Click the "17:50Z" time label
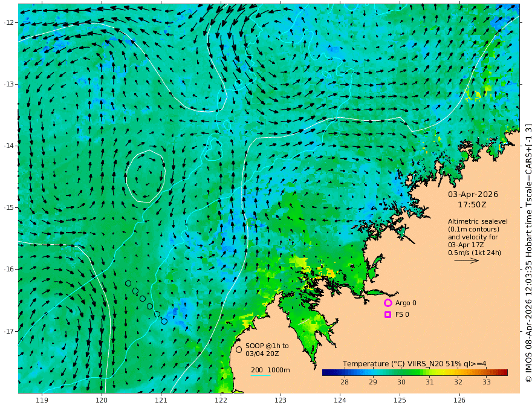Viewport: 532px width, 411px height. [x=472, y=205]
